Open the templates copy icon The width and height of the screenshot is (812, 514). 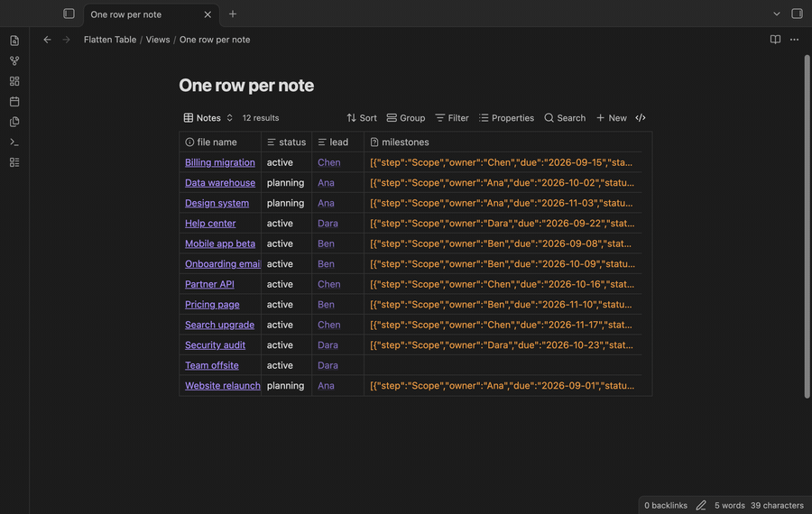pyautogui.click(x=14, y=122)
